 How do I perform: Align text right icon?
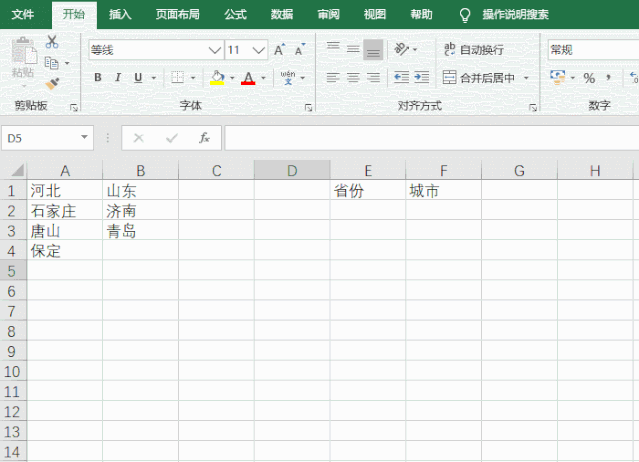pos(373,77)
